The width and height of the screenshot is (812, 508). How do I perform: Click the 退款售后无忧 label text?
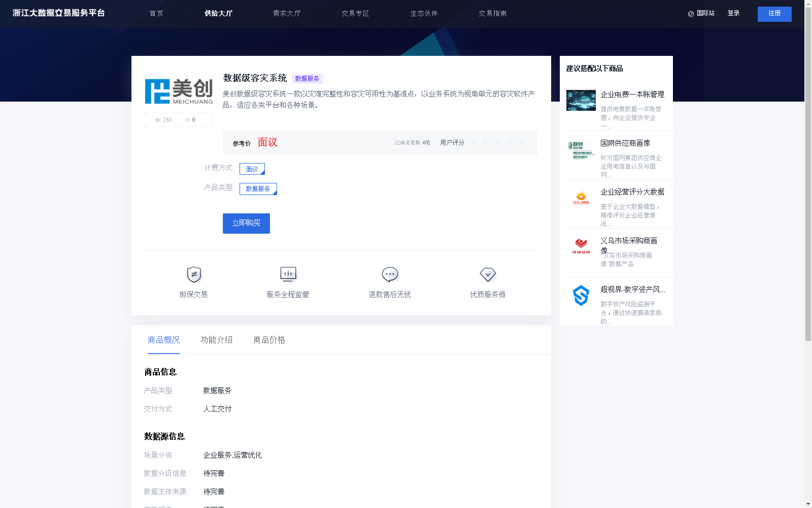click(x=390, y=295)
